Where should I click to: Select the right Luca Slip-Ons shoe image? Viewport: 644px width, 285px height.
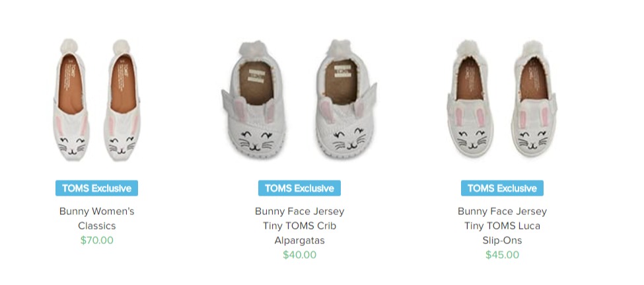(534, 99)
